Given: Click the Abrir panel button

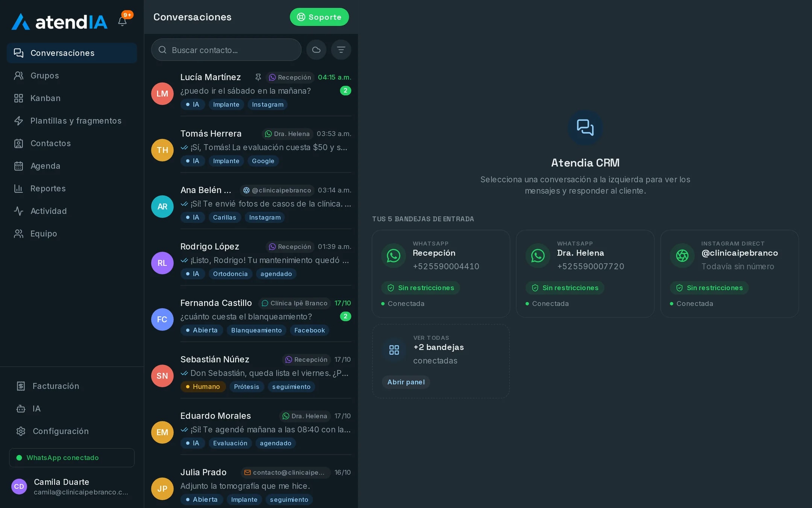Looking at the screenshot, I should click(406, 382).
